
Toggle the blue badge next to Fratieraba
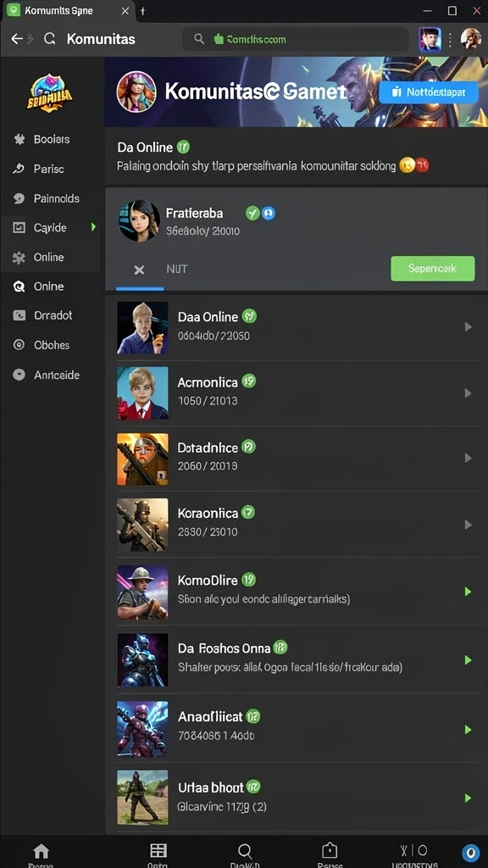269,213
